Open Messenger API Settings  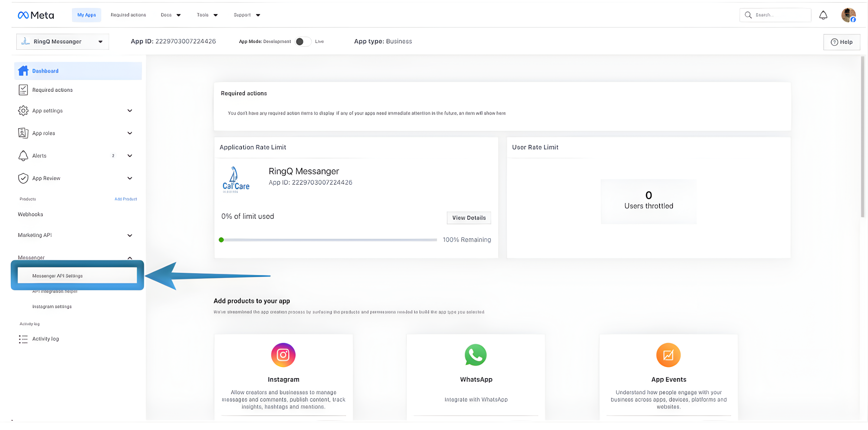pyautogui.click(x=57, y=275)
